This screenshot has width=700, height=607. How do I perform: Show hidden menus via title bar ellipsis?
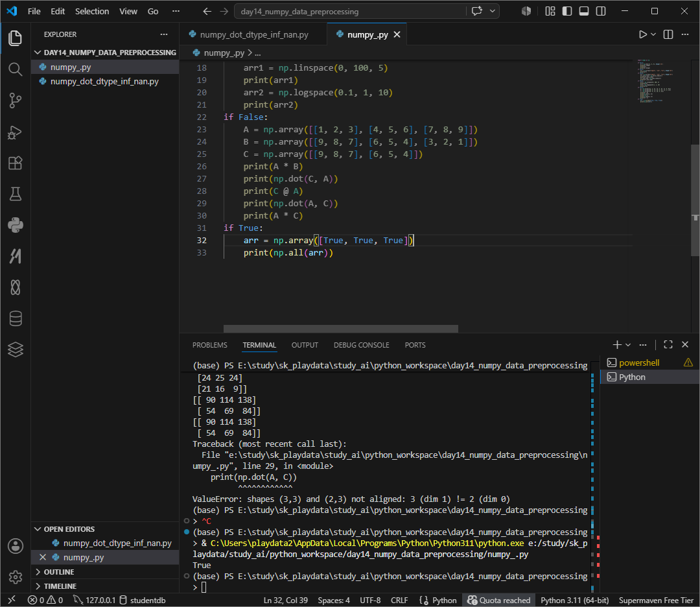coord(176,11)
